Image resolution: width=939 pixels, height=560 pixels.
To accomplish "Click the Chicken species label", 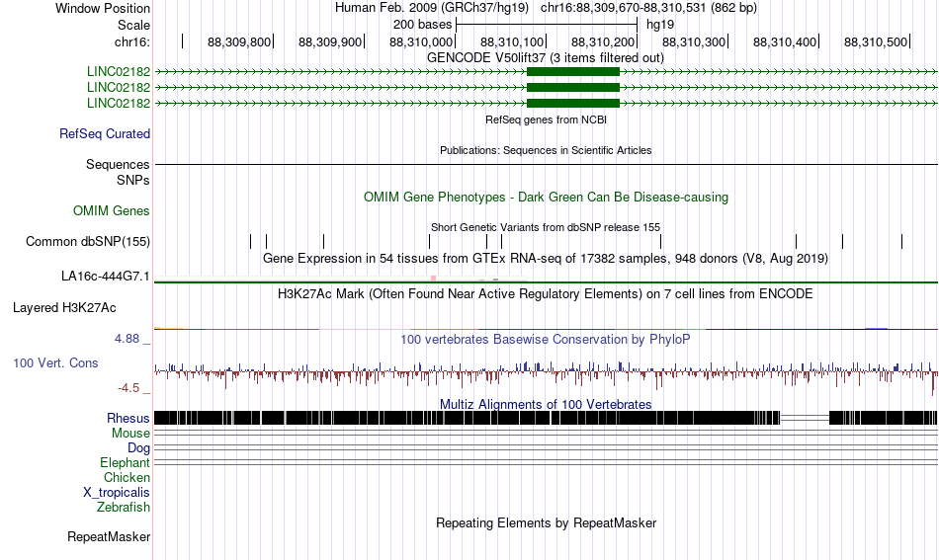I will point(127,477).
